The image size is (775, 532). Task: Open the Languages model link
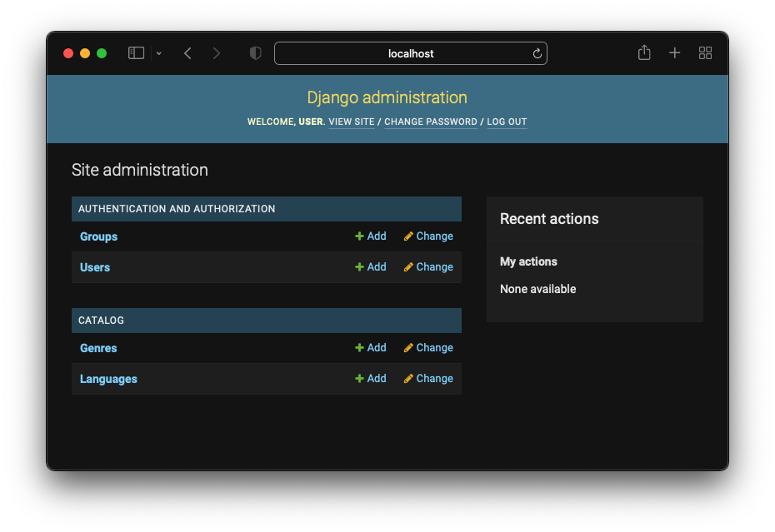[x=108, y=379]
